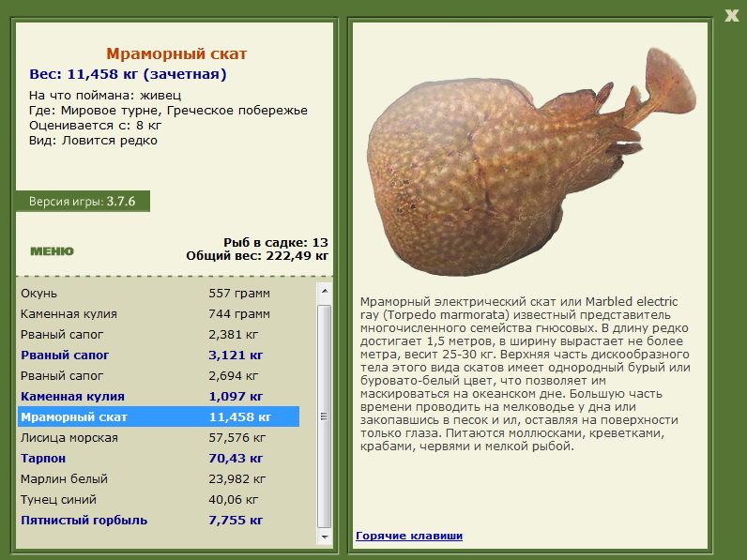
Task: Click the Вид: Ловится редко line
Action: [93, 141]
